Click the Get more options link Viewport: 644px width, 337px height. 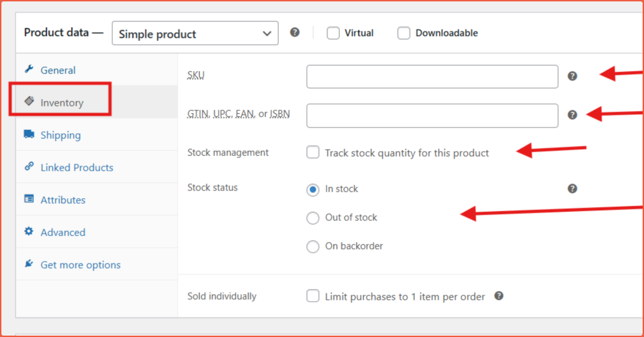(80, 264)
